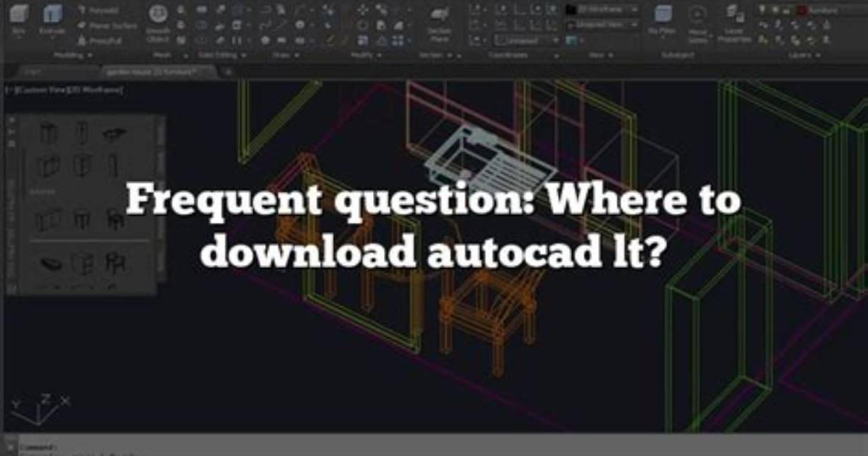
Task: Click the Array tool in Modify panel
Action: 398,41
